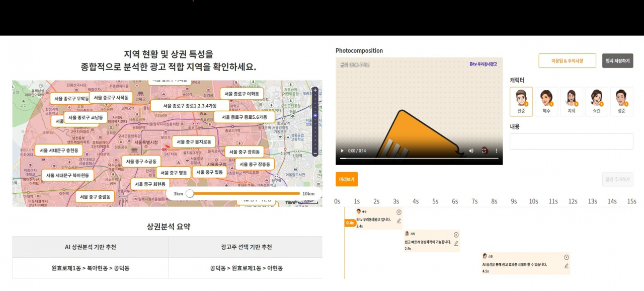Select the 소린 voice clip in the timeline
The height and width of the screenshot is (291, 644).
click(x=526, y=263)
